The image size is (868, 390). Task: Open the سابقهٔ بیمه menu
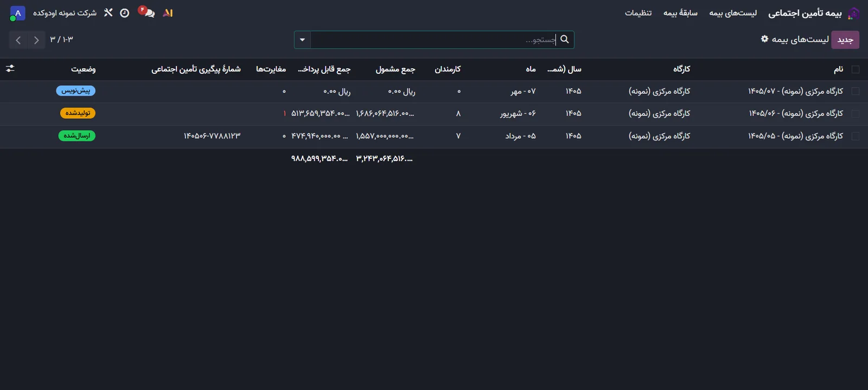tap(680, 13)
